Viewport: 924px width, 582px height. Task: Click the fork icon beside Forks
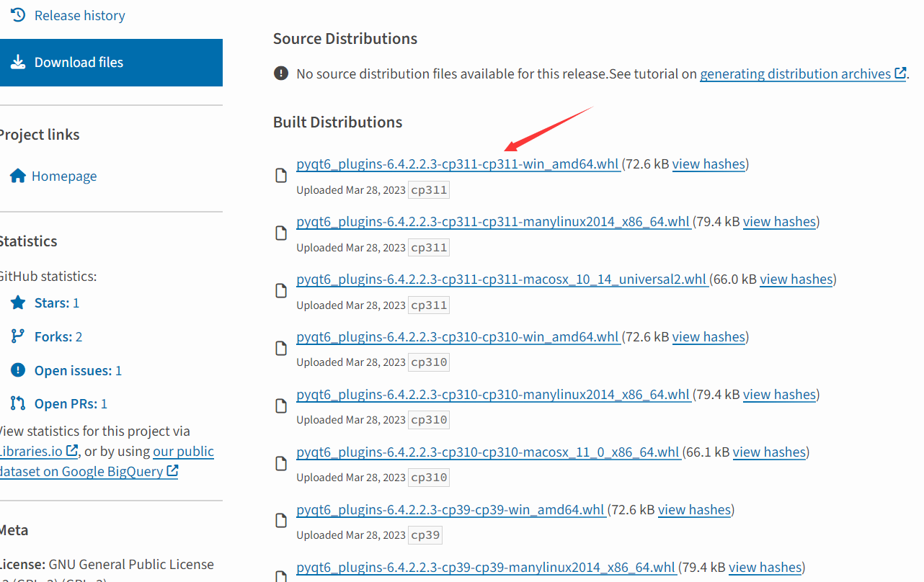[18, 336]
